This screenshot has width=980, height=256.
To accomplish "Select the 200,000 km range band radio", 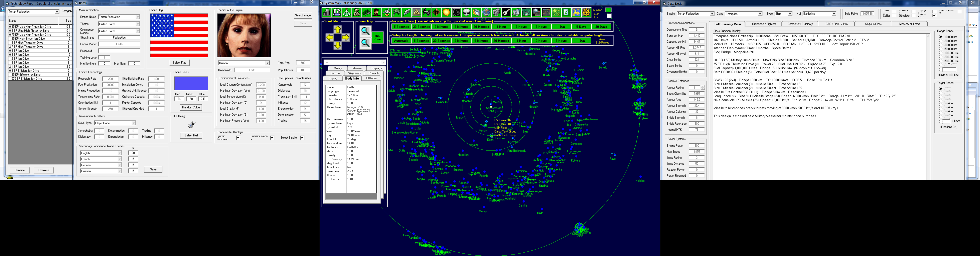I will click(941, 57).
